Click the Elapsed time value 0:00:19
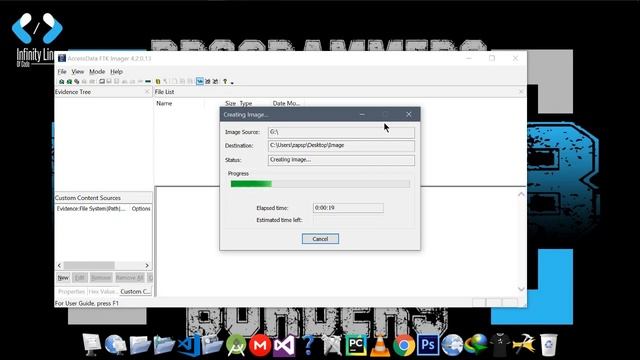This screenshot has height=360, width=640. tap(348, 208)
